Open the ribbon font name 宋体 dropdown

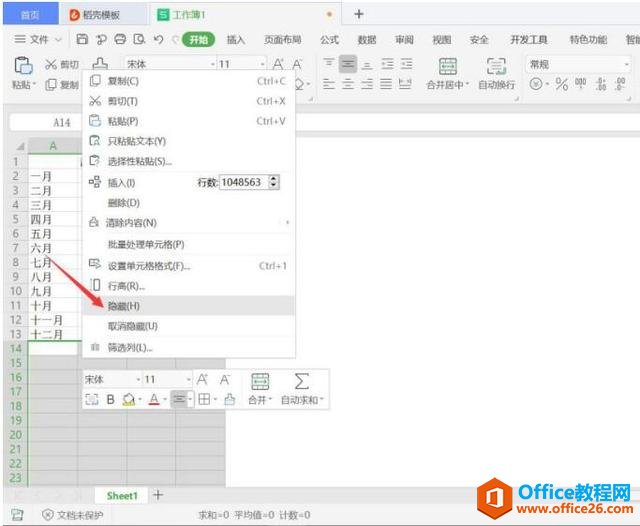(212, 64)
